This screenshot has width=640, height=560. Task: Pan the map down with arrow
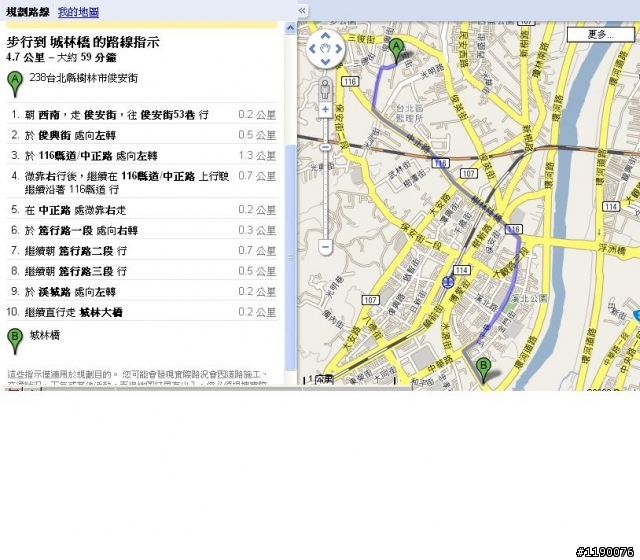click(x=325, y=62)
